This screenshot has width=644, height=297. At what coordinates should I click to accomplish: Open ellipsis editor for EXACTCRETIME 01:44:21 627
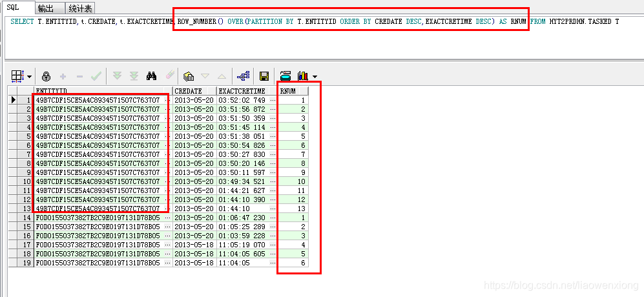(273, 190)
